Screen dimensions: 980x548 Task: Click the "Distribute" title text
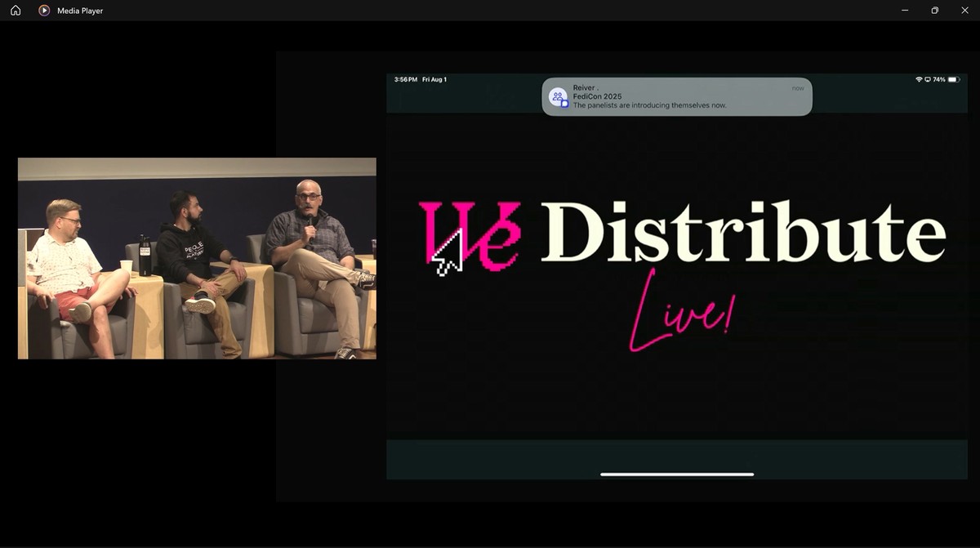[743, 231]
